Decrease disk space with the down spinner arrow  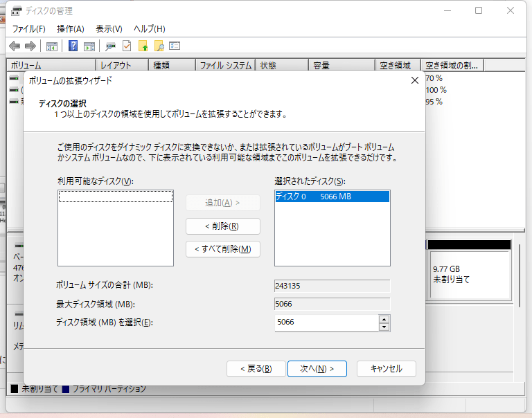(384, 327)
